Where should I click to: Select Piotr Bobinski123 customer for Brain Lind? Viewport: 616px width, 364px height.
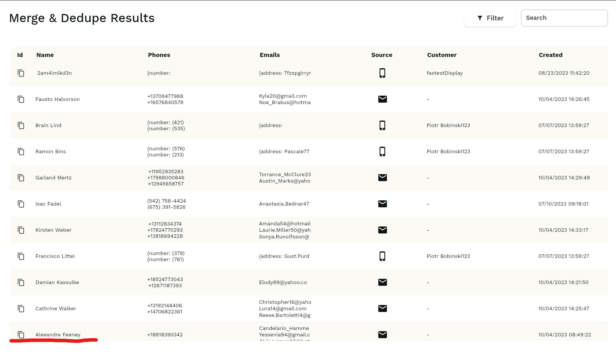point(448,125)
